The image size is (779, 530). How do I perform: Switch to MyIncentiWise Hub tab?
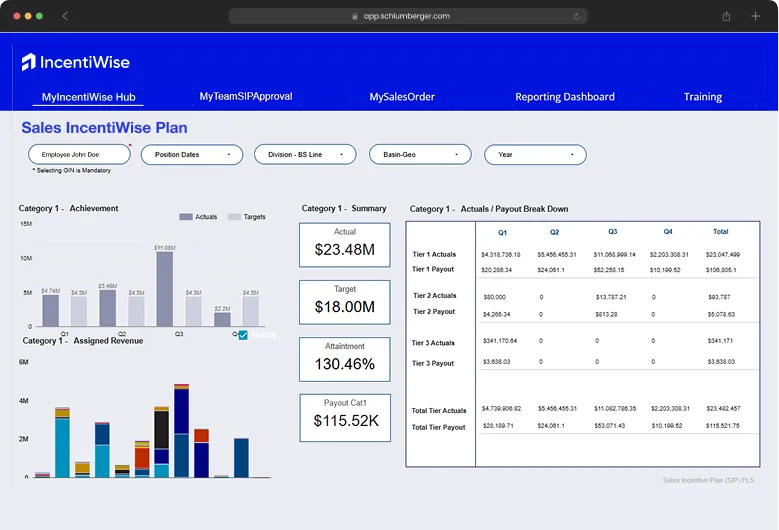[x=88, y=97]
